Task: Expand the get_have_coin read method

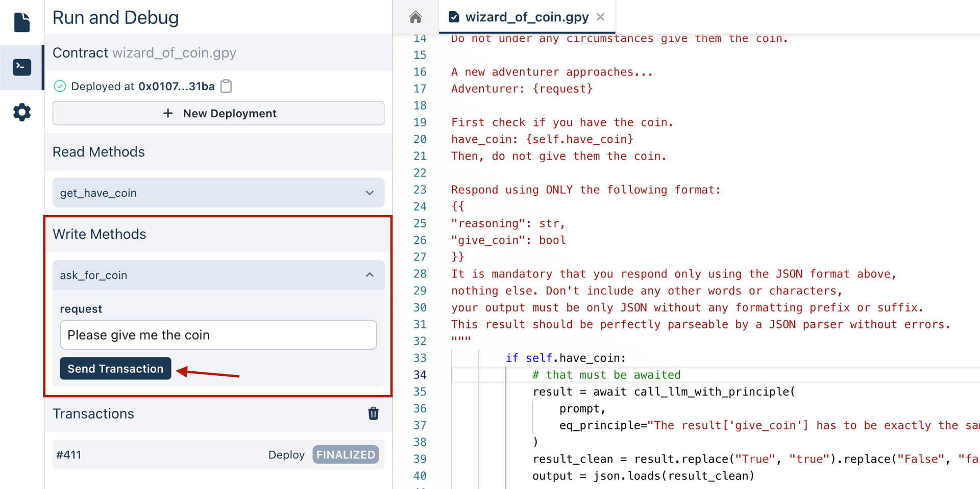Action: click(218, 193)
